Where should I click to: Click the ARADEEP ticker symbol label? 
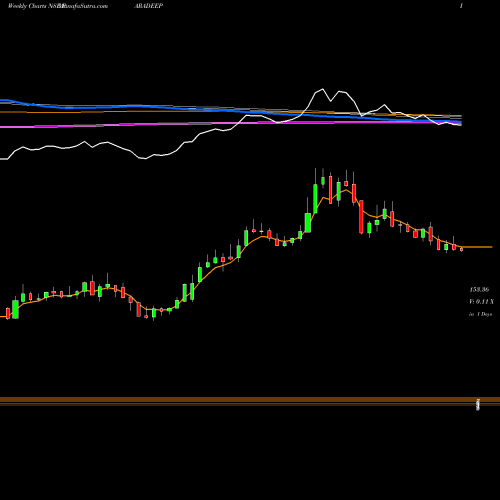coord(148,6)
